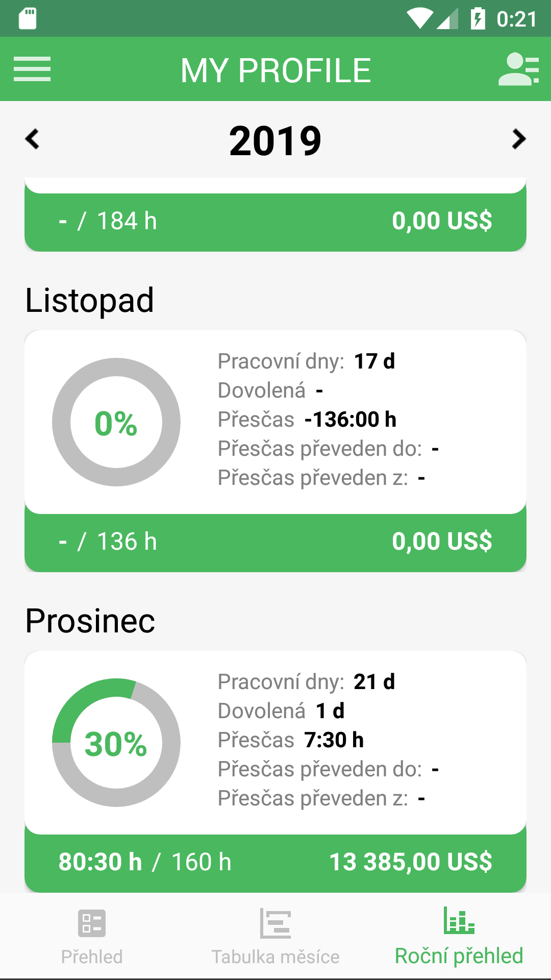This screenshot has width=551, height=980.
Task: Tap the Roční přehled chart icon
Action: (x=459, y=920)
